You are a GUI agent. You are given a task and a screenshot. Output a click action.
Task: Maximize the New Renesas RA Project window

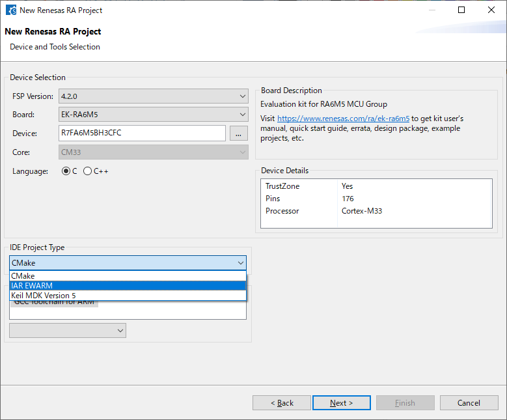[x=461, y=10]
